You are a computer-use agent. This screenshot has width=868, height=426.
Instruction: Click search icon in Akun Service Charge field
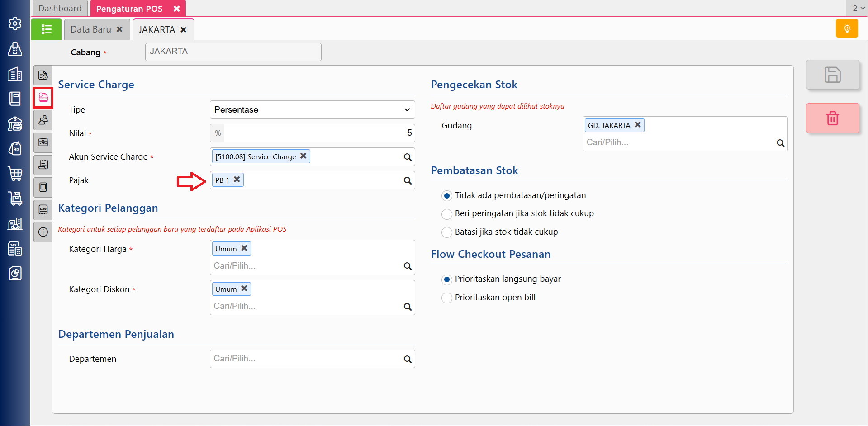coord(408,157)
